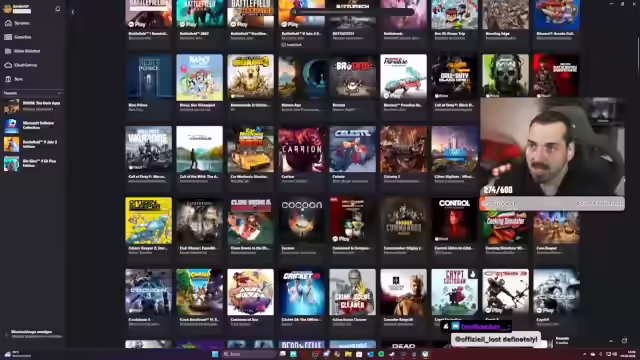Image resolution: width=640 pixels, height=360 pixels.
Task: Open the Blizzard Arcade Collection tile
Action: point(556,20)
